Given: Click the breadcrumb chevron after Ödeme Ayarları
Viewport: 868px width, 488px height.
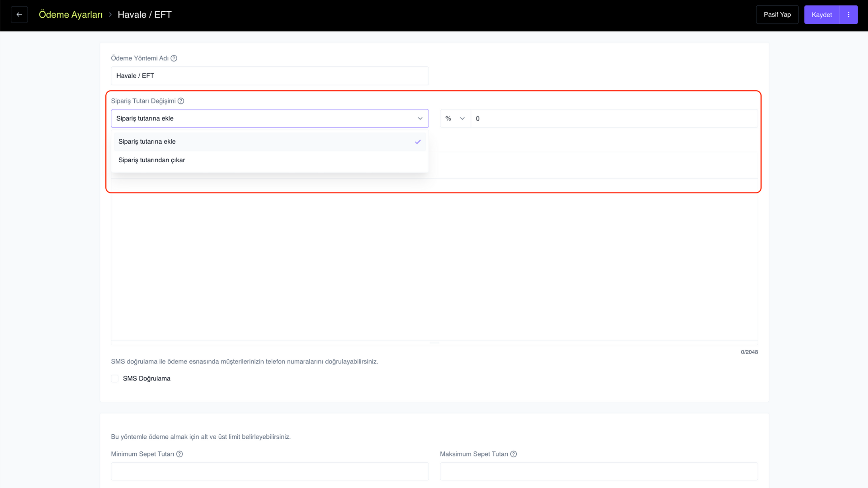Looking at the screenshot, I should point(110,14).
